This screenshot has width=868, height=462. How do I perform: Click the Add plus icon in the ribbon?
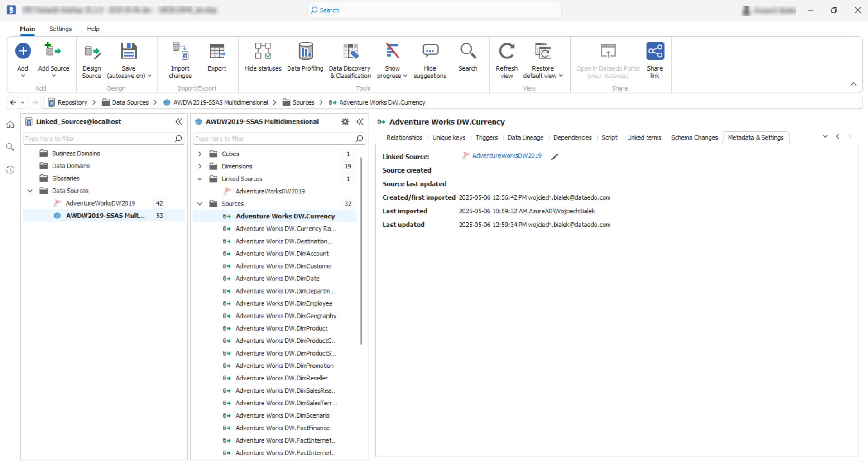coord(23,51)
